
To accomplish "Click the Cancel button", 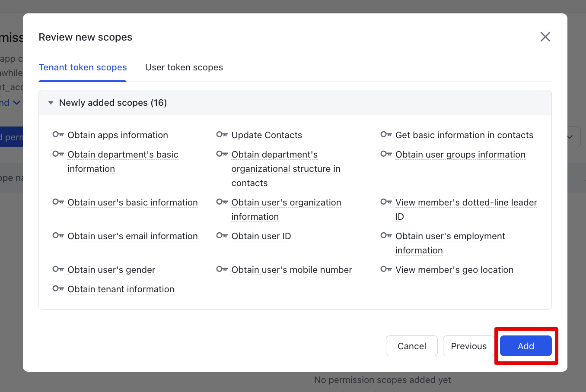I will click(x=411, y=346).
